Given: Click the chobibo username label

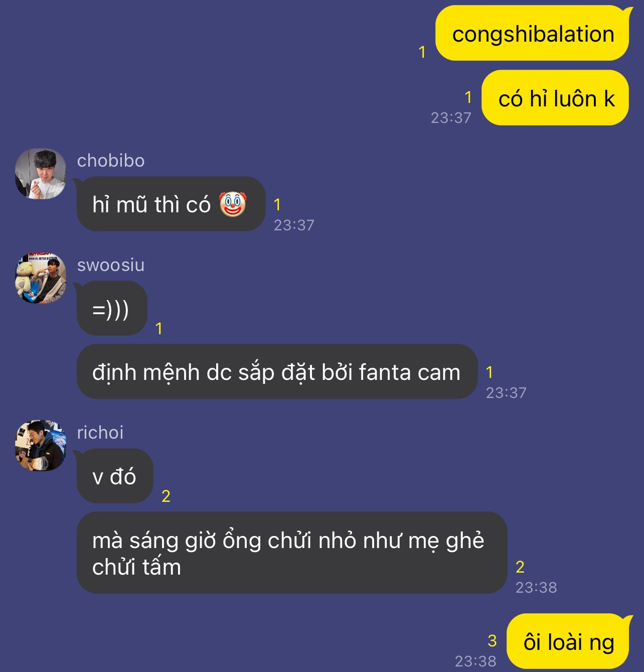Looking at the screenshot, I should (111, 161).
